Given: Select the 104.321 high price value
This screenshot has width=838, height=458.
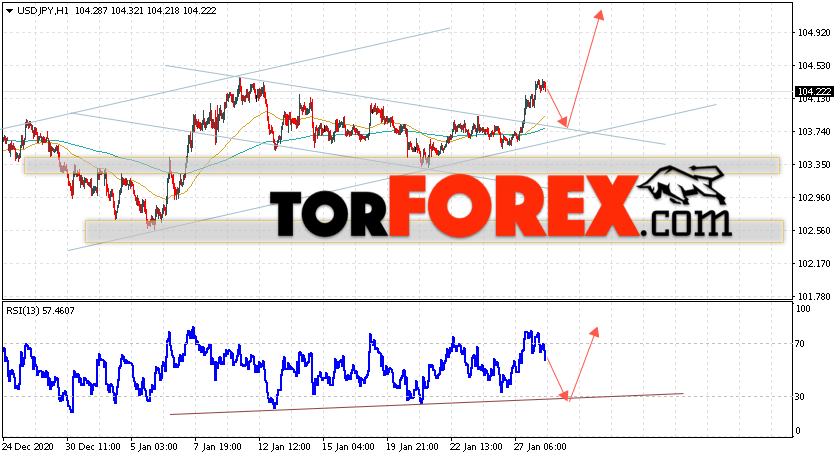Looking at the screenshot, I should pos(127,11).
